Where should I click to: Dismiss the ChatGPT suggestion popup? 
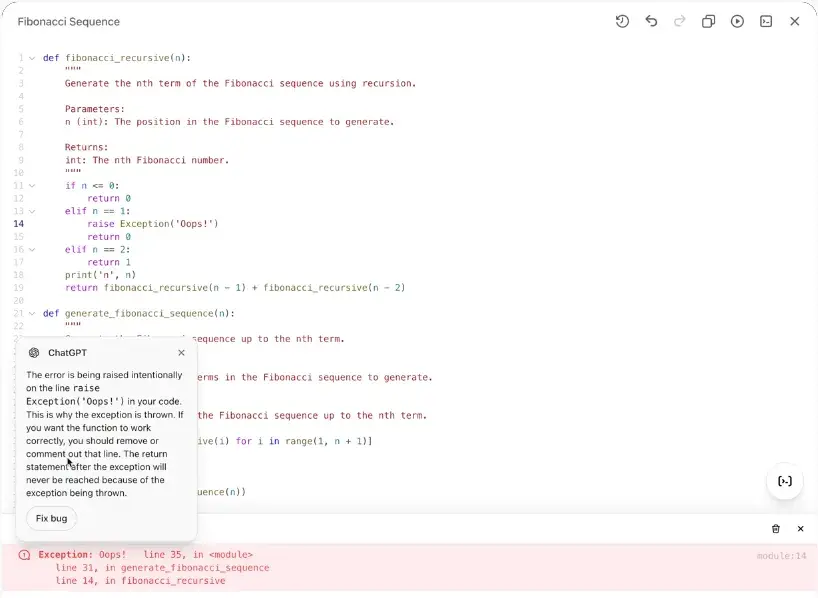[x=181, y=353]
